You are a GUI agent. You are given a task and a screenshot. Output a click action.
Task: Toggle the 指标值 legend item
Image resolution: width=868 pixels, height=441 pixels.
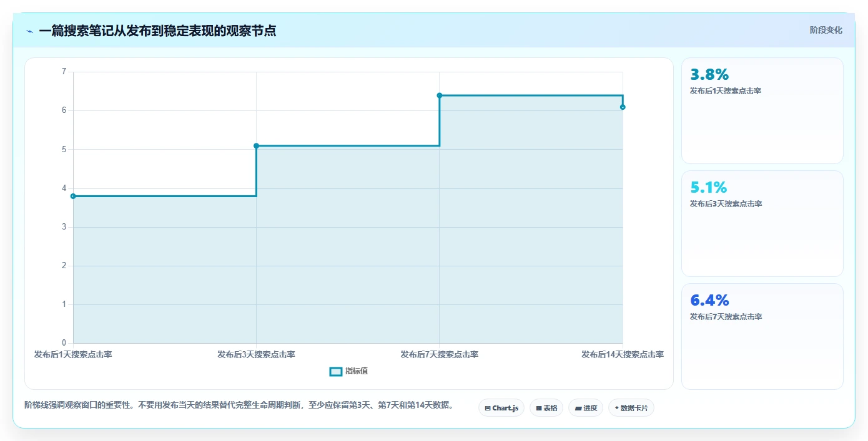349,371
